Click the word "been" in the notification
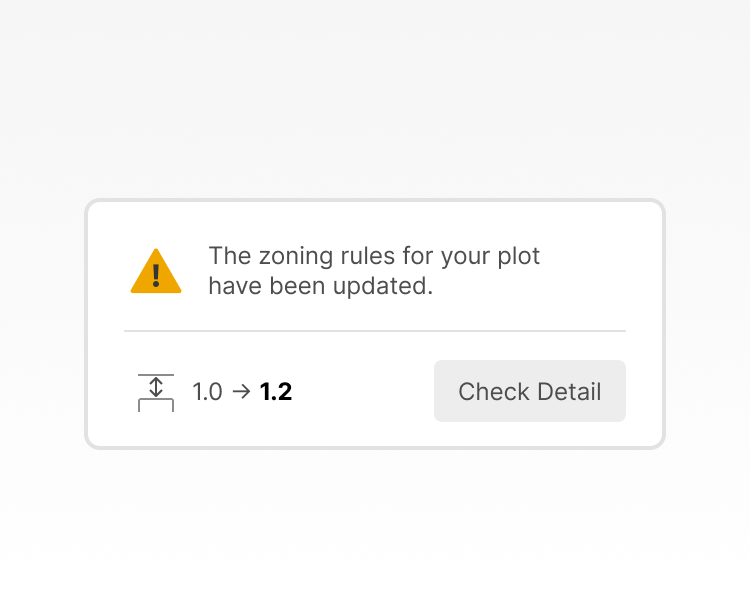750x602 pixels. pos(297,286)
